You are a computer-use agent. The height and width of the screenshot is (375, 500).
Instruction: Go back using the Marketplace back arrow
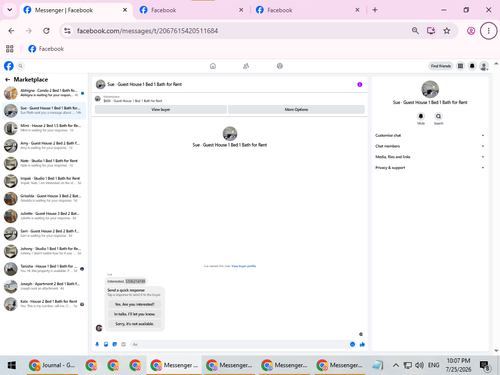coord(7,80)
